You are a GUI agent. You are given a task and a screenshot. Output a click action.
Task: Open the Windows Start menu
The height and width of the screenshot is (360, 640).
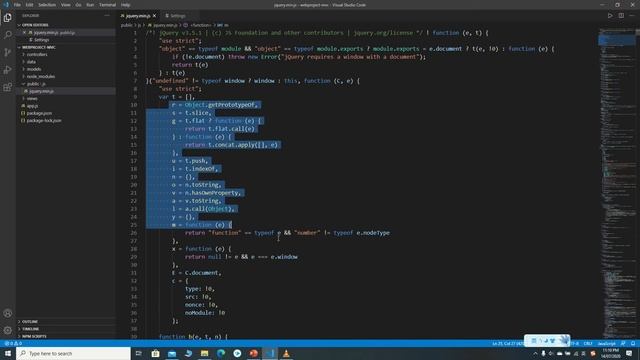8,353
